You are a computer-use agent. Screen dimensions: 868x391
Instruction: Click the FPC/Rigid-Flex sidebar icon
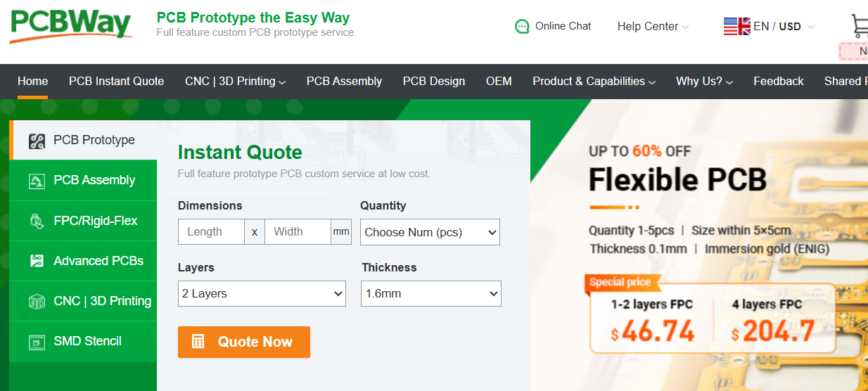coord(37,221)
